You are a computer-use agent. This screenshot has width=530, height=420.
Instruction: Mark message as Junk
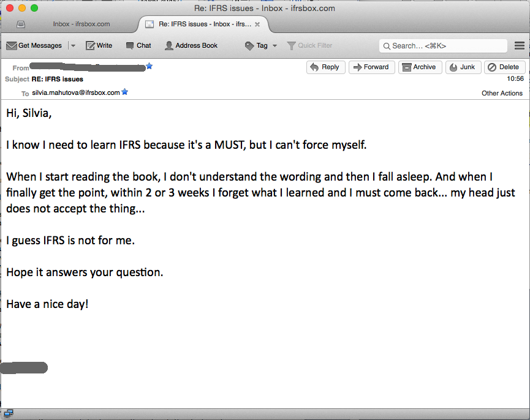click(463, 67)
